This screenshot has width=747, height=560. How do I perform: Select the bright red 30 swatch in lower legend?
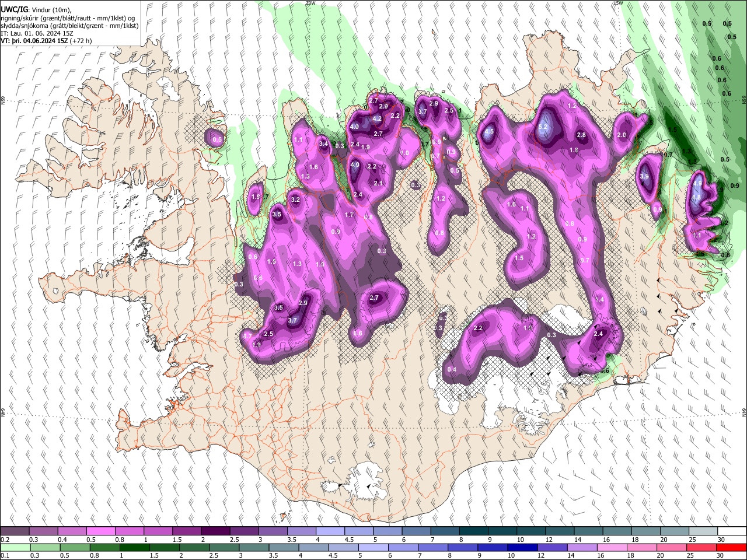point(732,548)
